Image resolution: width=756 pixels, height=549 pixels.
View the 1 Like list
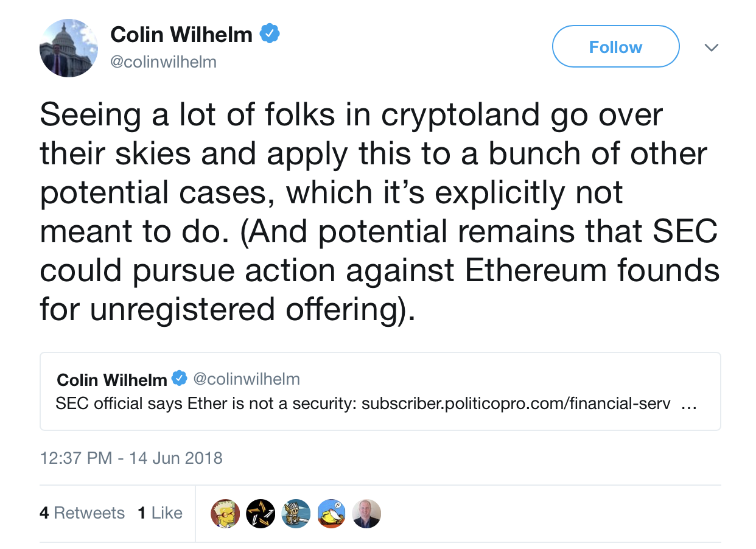coord(160,513)
